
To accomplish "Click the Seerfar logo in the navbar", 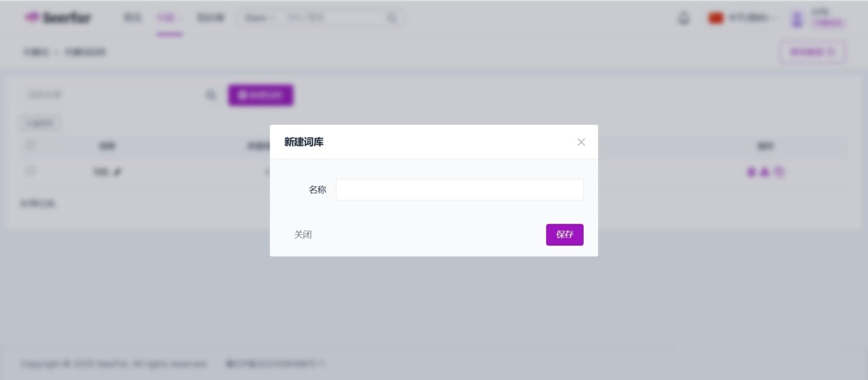I will 58,18.
